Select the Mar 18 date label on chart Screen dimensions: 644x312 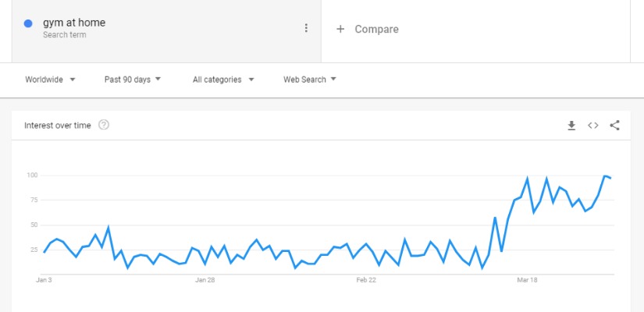click(527, 280)
